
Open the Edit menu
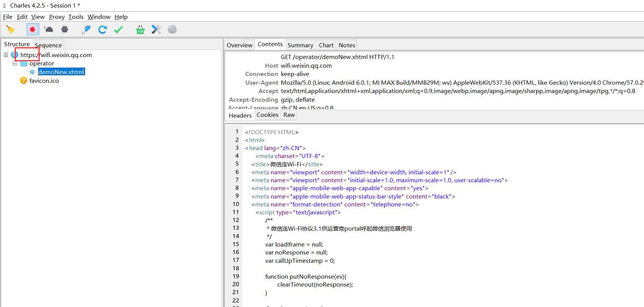point(22,17)
